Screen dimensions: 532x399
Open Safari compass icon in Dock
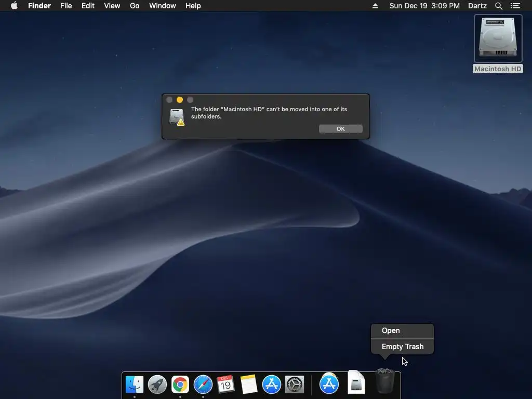click(x=203, y=384)
